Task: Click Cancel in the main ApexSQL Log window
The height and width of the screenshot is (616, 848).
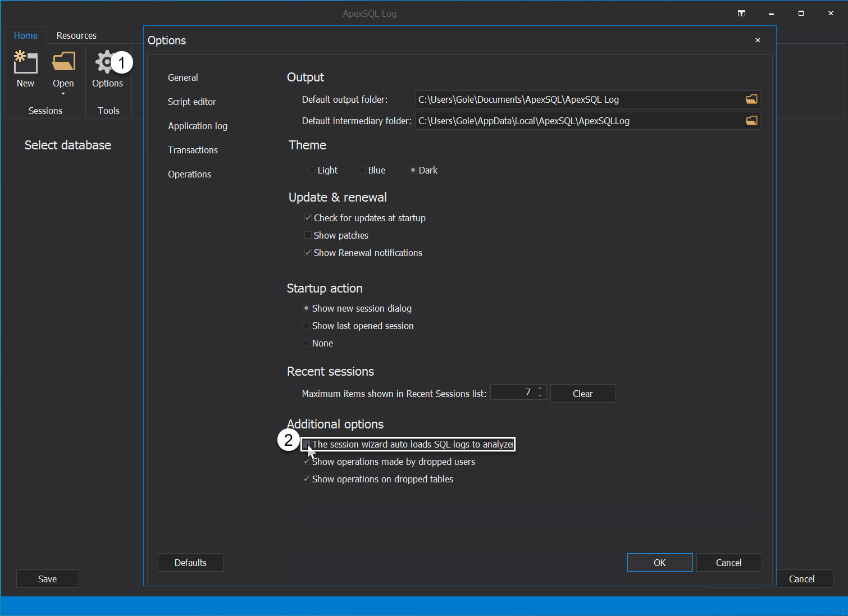Action: coord(801,579)
